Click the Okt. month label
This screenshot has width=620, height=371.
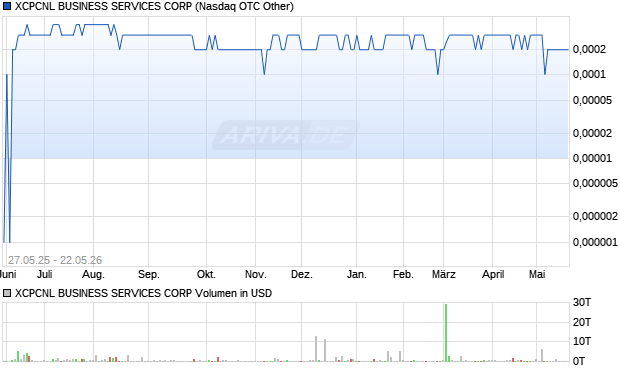click(x=206, y=274)
